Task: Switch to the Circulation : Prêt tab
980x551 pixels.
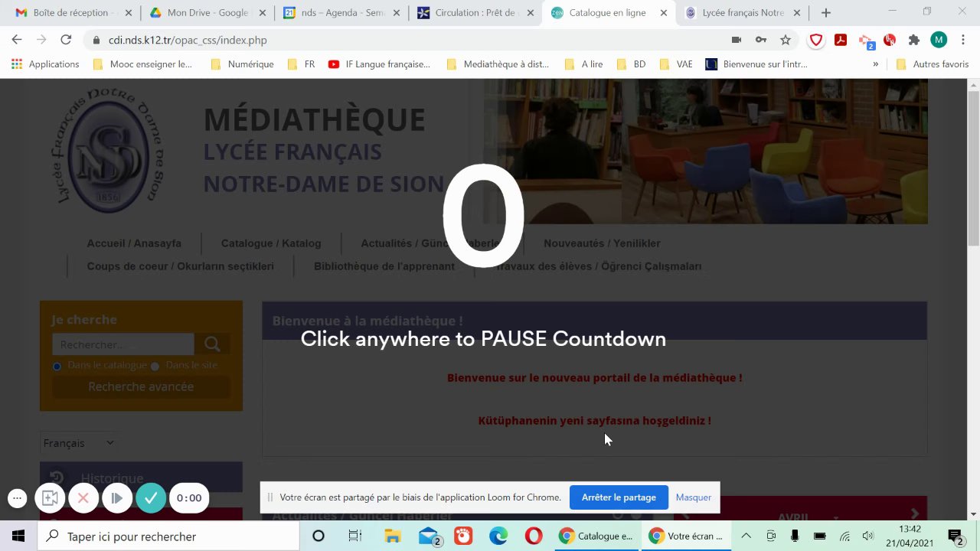Action: [475, 13]
